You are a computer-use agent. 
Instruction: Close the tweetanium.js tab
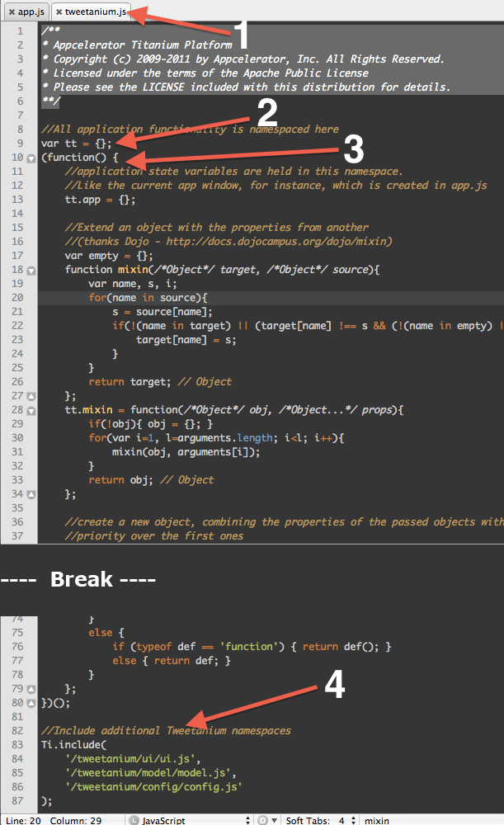[x=59, y=12]
